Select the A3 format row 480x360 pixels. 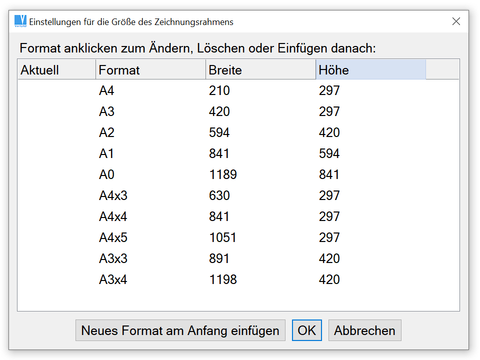pos(238,111)
